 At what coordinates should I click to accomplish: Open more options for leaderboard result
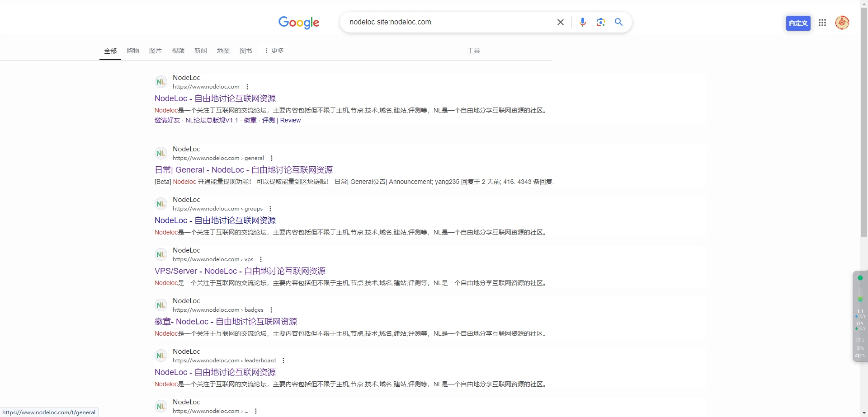[283, 361]
